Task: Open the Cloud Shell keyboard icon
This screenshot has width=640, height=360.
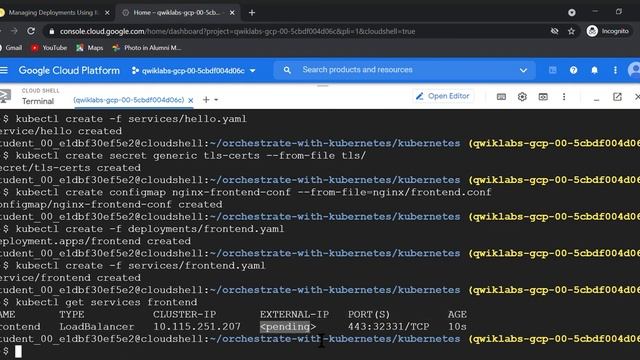Action: pos(501,97)
